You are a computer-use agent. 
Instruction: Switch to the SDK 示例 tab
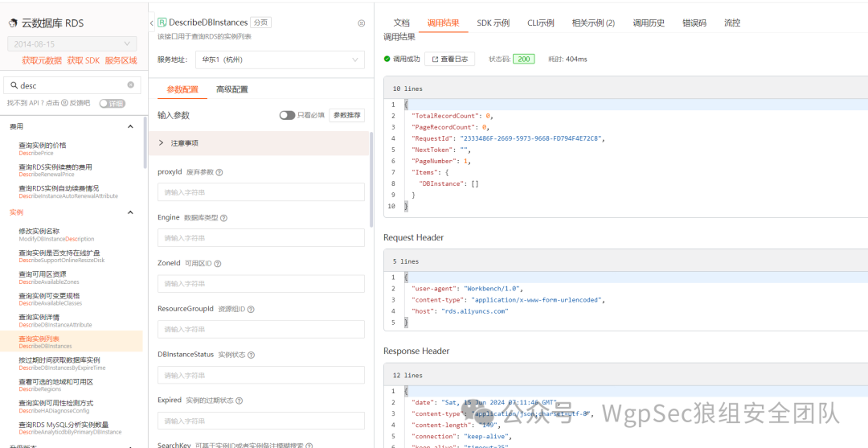coord(493,23)
